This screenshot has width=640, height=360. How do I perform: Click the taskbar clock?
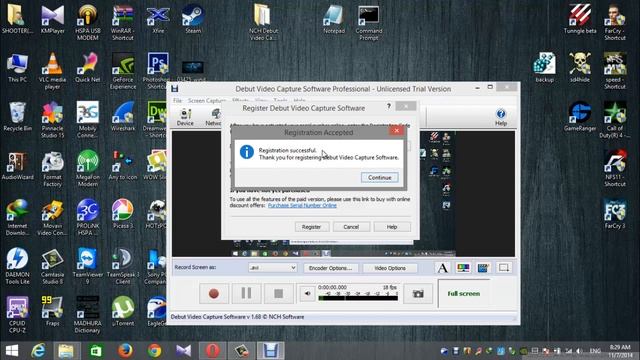pos(620,351)
